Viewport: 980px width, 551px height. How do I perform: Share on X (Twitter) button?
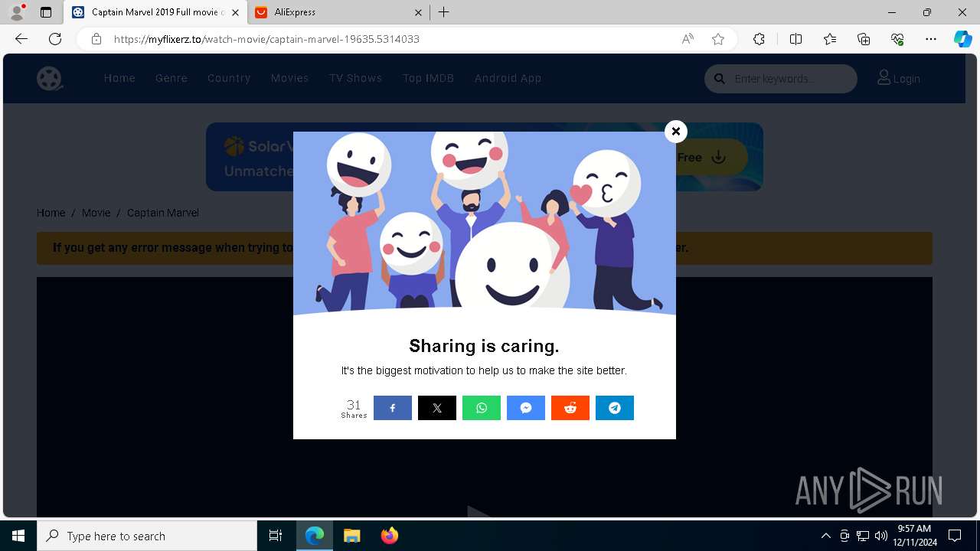click(437, 408)
